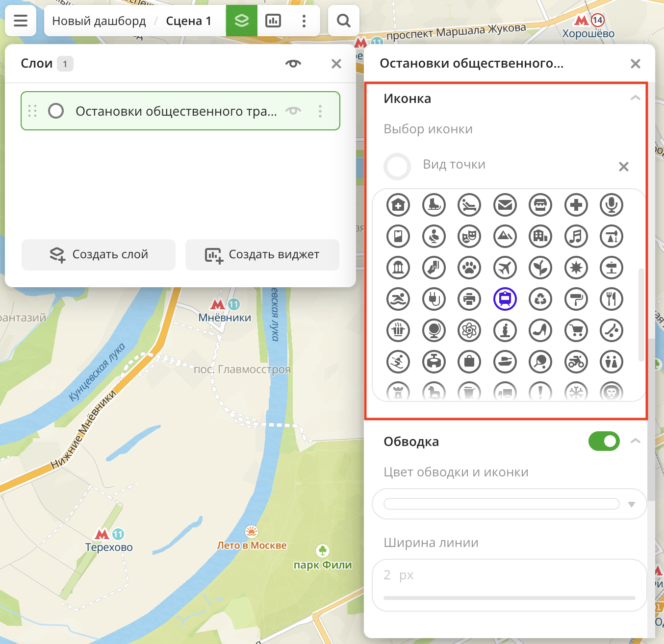Toggle the Обводка switch off

[604, 441]
